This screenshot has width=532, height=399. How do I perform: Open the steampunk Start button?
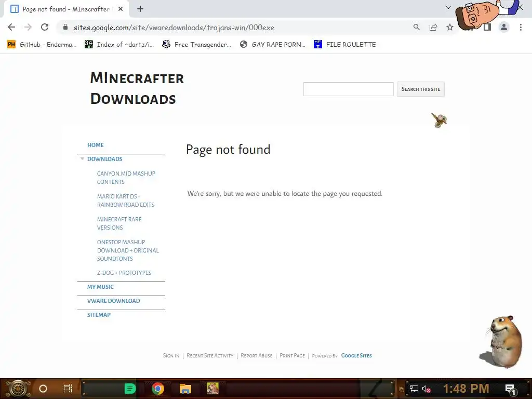(18, 389)
